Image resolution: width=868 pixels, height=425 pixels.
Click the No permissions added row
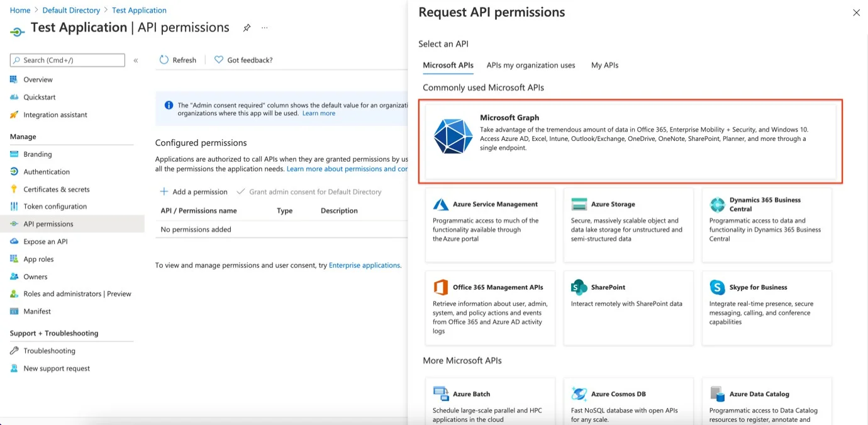[x=281, y=230]
